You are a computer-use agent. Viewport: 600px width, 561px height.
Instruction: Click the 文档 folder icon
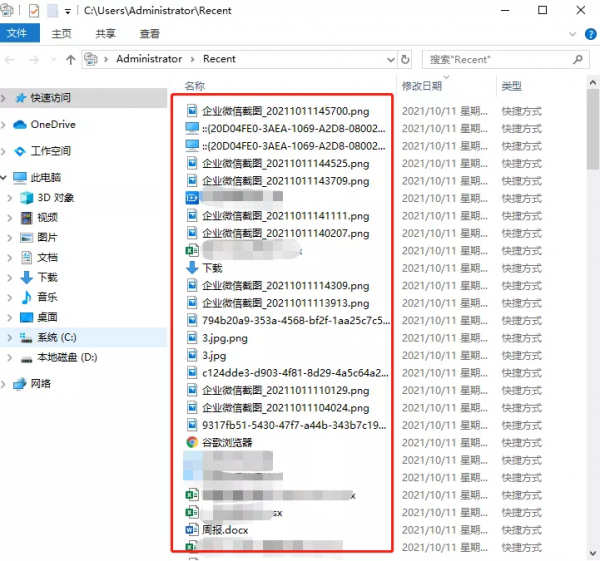26,258
